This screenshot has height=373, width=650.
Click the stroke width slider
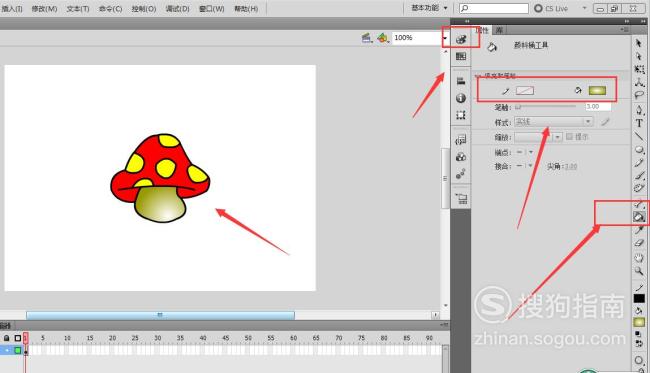(546, 107)
